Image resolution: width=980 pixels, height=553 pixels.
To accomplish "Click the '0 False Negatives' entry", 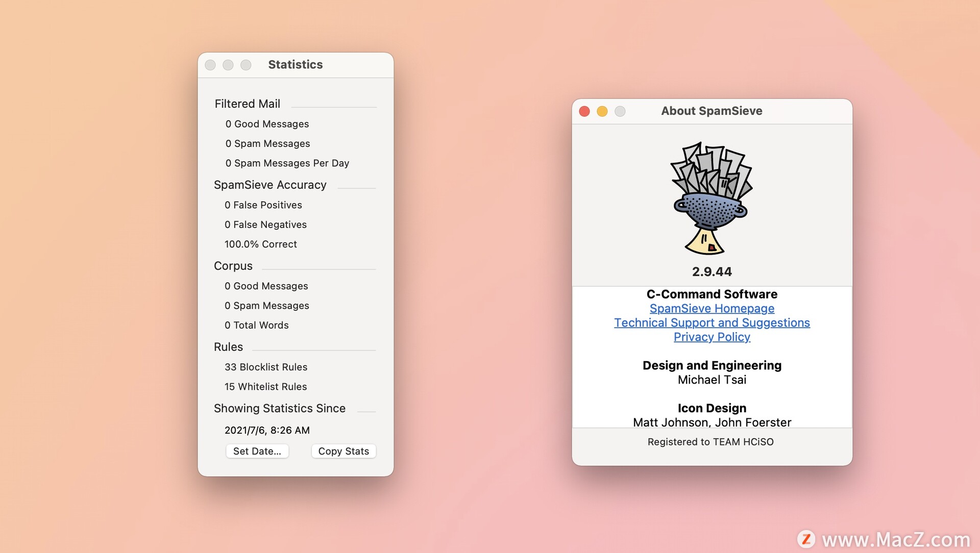I will click(x=265, y=224).
